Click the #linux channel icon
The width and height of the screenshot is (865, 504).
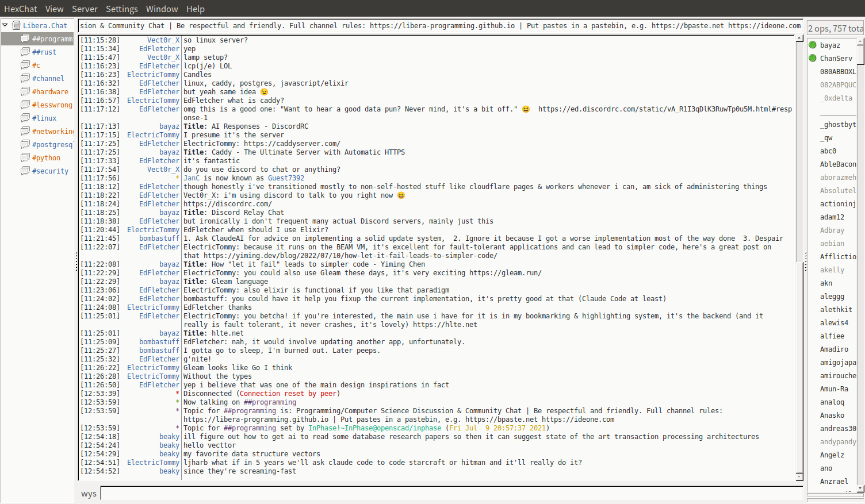(x=25, y=118)
